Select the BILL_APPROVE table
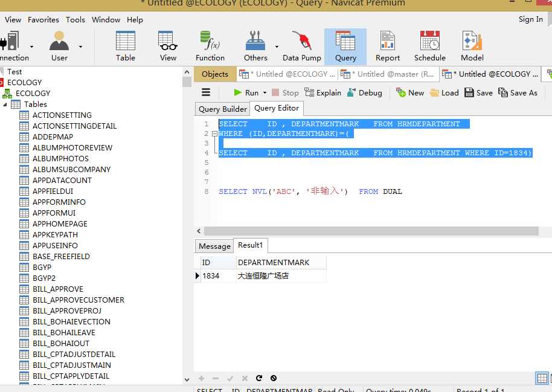Viewport: 552px width, 392px height. 58,289
